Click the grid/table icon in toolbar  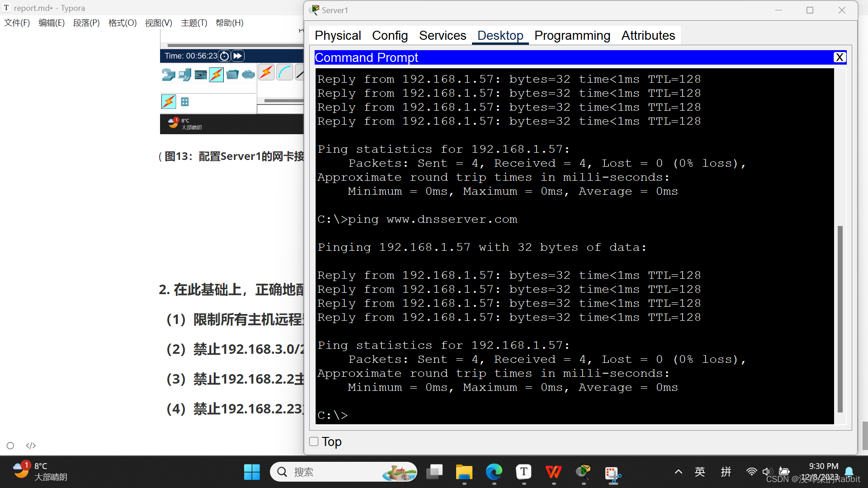pos(185,101)
